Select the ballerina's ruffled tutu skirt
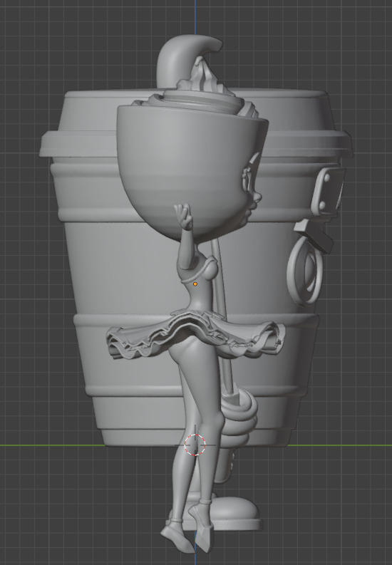392x565 pixels. pos(195,336)
